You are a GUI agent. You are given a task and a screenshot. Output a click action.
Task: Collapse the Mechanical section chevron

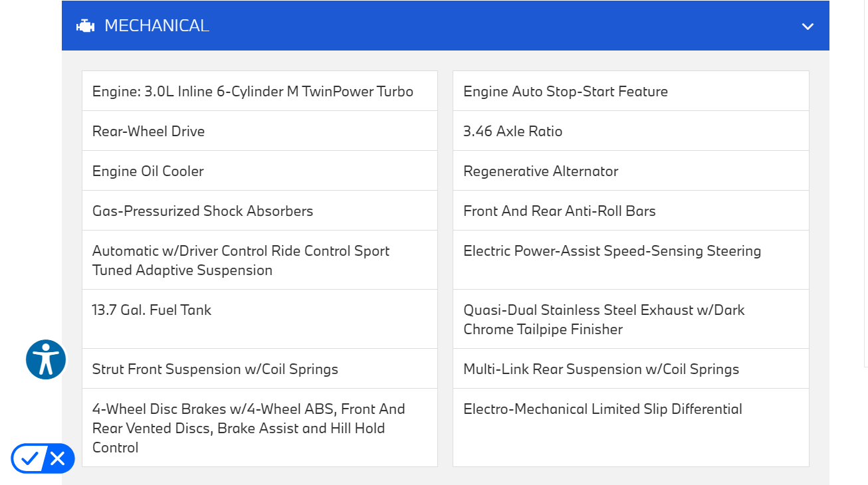point(808,27)
